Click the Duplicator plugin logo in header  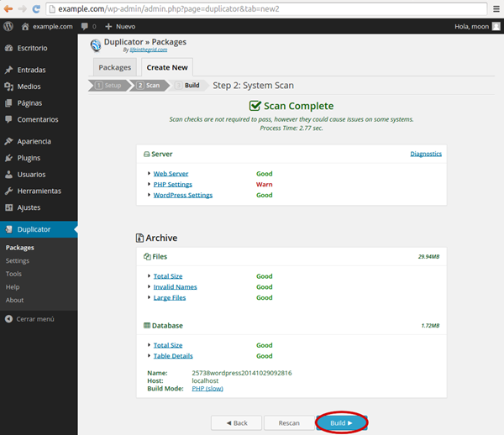[x=96, y=45]
